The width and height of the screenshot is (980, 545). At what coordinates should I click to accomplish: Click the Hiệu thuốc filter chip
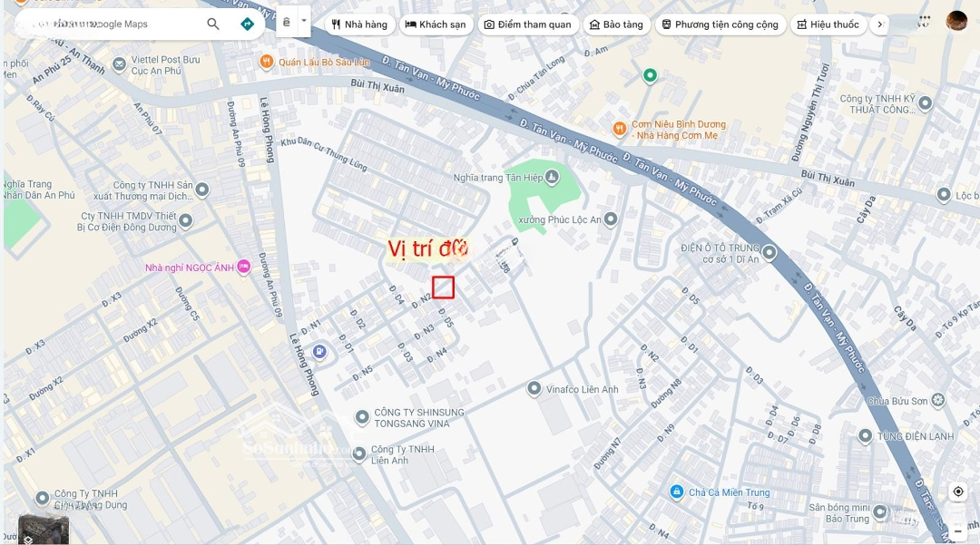click(x=828, y=24)
